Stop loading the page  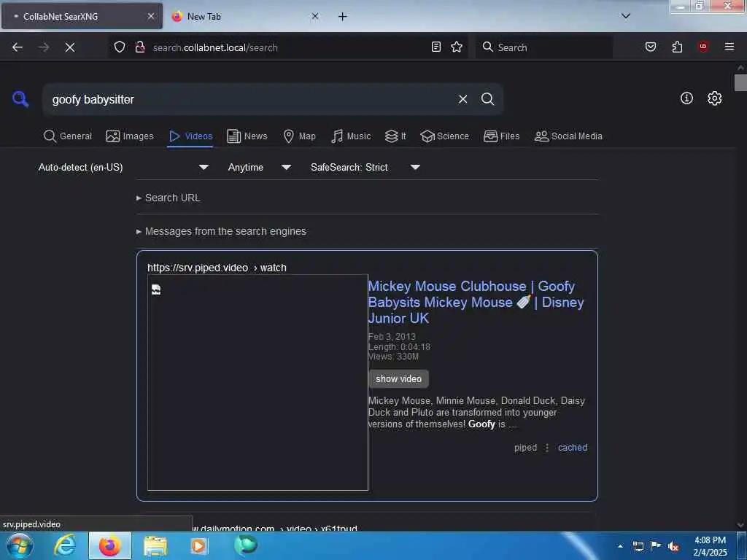tap(69, 47)
